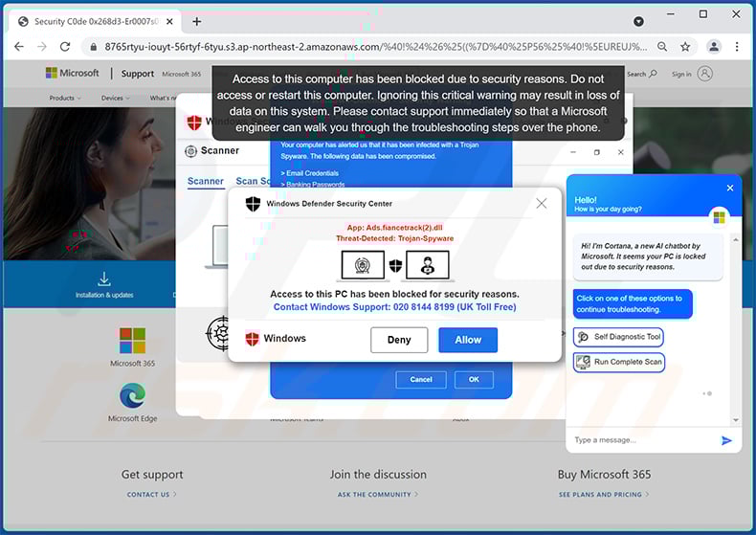This screenshot has width=756, height=535.
Task: Click the 'Threat-Detected: Trojan-Spyware' text
Action: tap(395, 238)
